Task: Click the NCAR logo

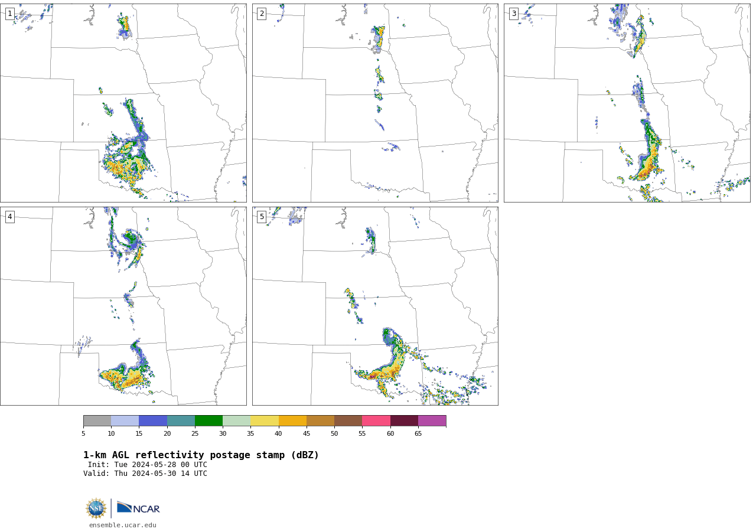Action: tap(138, 508)
